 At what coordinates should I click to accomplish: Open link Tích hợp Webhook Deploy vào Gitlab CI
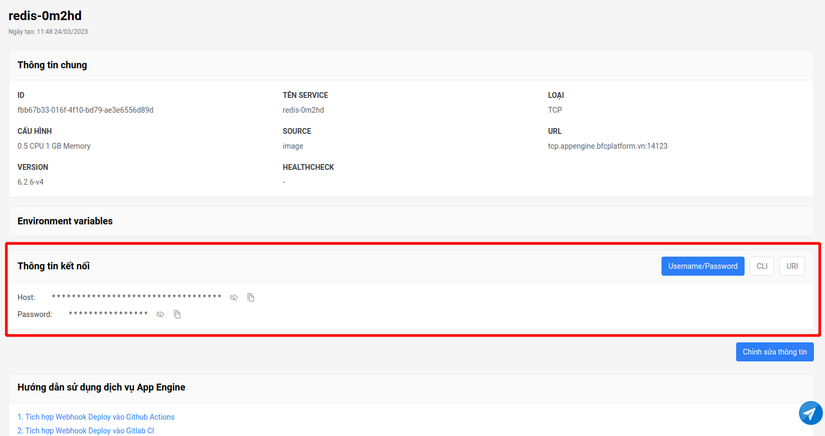(x=86, y=430)
